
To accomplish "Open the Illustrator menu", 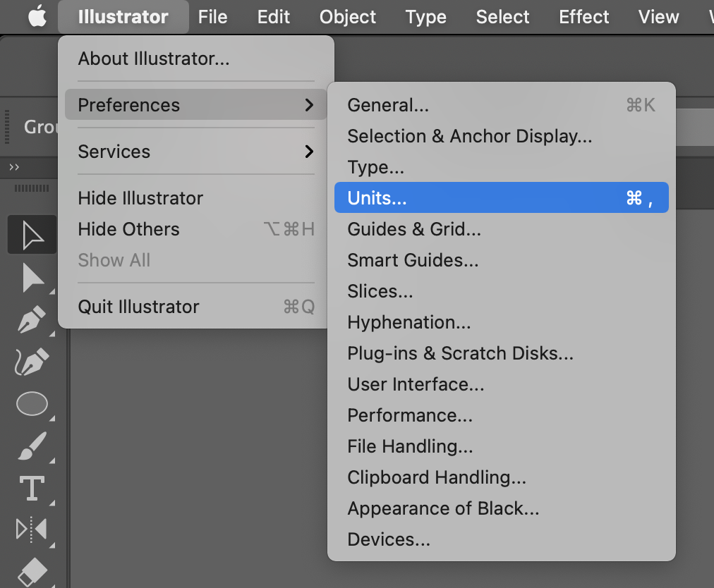I will point(123,17).
